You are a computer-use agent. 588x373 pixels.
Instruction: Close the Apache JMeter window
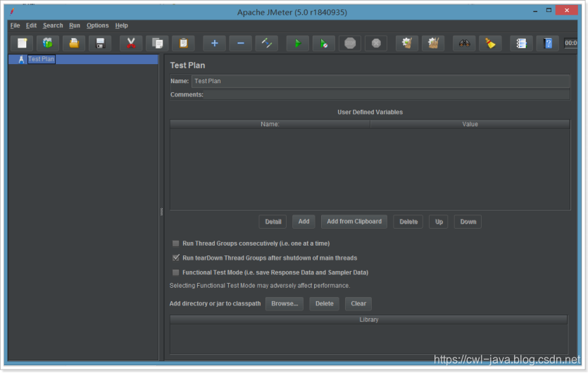567,10
